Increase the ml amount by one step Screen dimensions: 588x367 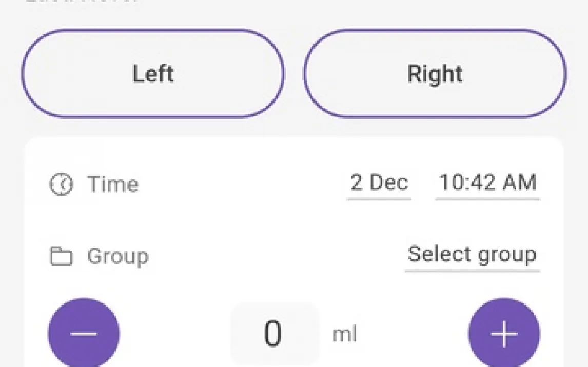(504, 333)
